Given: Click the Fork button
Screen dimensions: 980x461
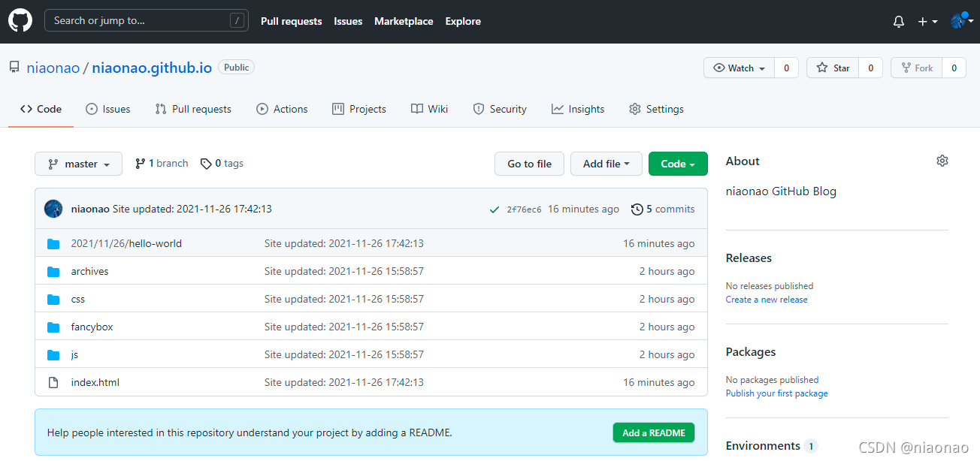Looking at the screenshot, I should coord(916,68).
